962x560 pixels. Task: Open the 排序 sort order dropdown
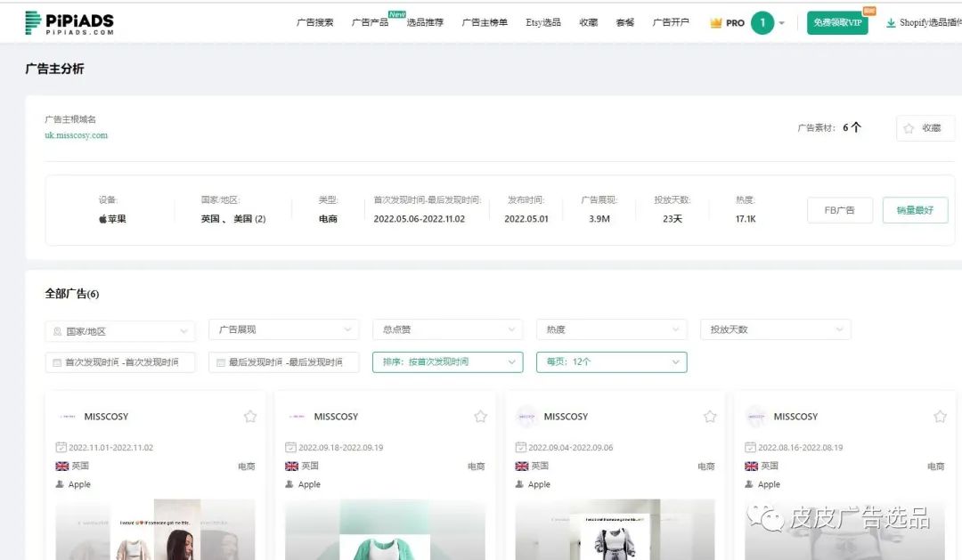(447, 362)
